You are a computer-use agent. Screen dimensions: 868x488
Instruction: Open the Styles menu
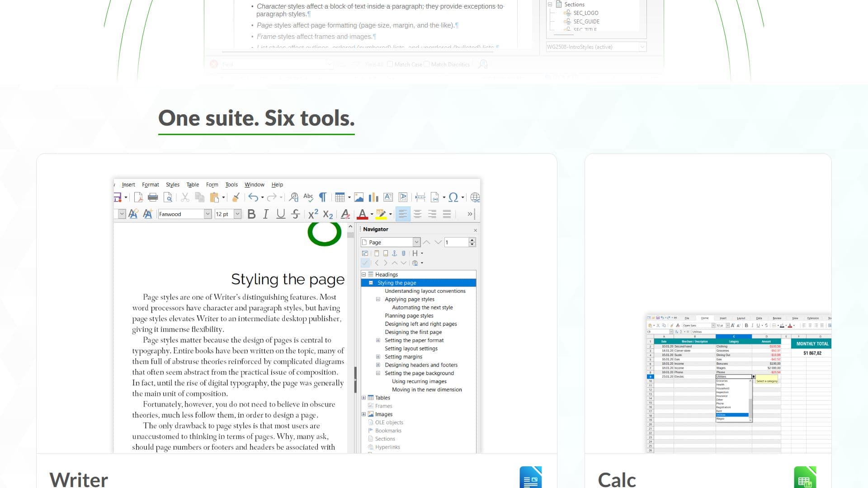[x=172, y=185]
